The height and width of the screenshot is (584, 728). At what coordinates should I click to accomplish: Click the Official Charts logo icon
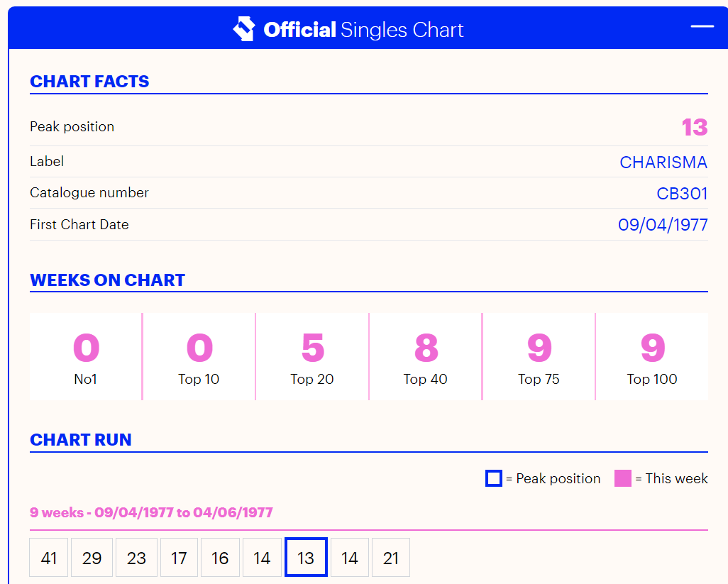tap(243, 30)
